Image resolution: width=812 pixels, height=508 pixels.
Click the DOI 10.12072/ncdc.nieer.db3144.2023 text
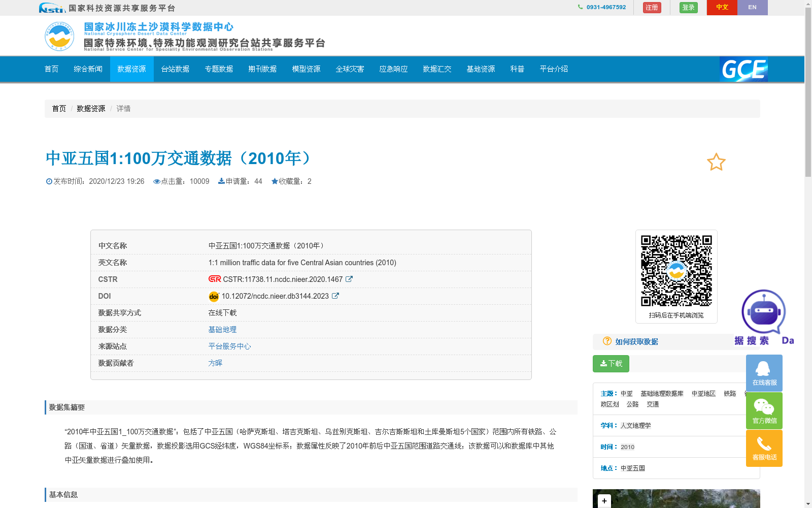click(x=275, y=296)
